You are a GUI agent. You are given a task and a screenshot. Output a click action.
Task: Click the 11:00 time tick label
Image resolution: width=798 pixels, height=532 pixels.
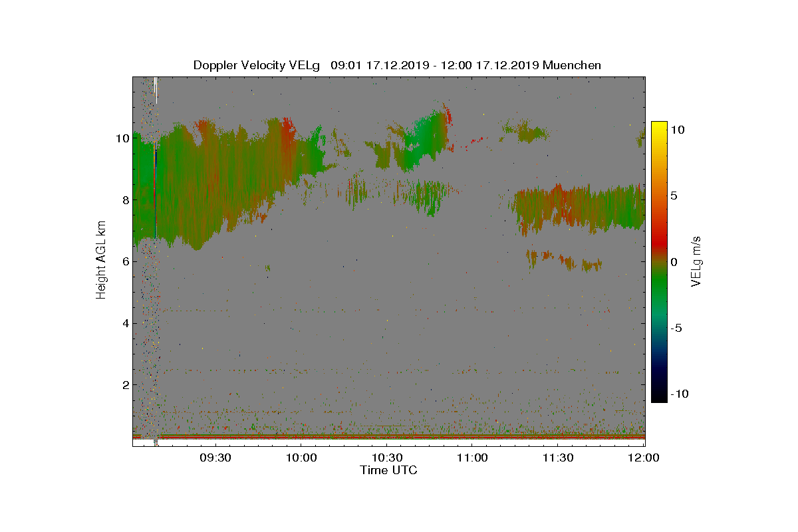tap(472, 458)
